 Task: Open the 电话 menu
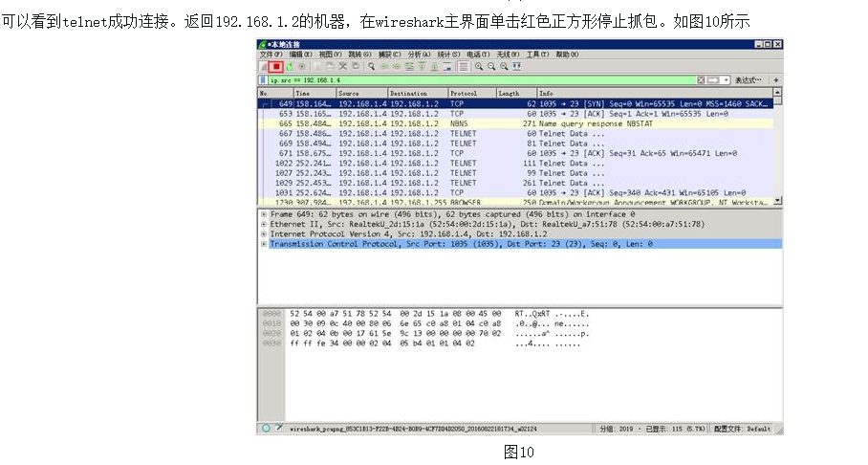(478, 55)
